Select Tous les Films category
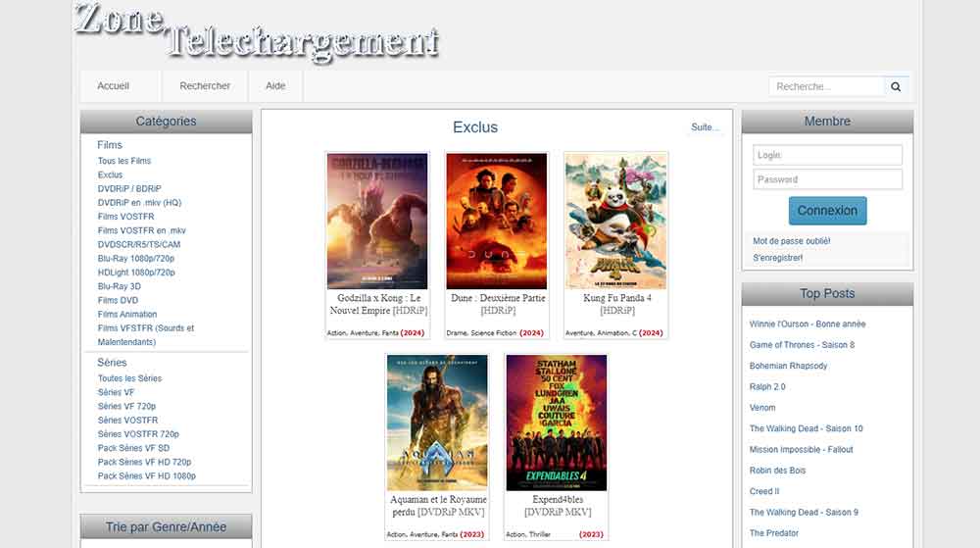980x548 pixels. point(124,161)
